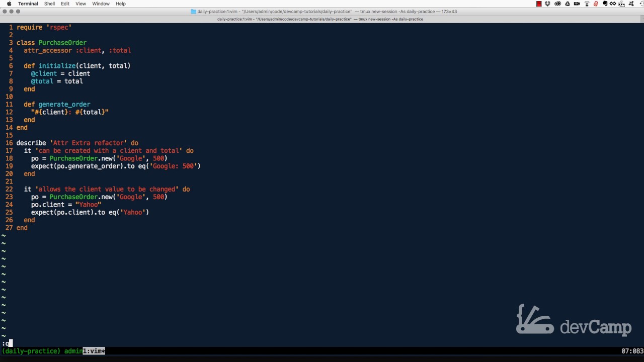644x362 pixels.
Task: Click the '(daily-practice)' session name in tmux bar
Action: coord(31,351)
